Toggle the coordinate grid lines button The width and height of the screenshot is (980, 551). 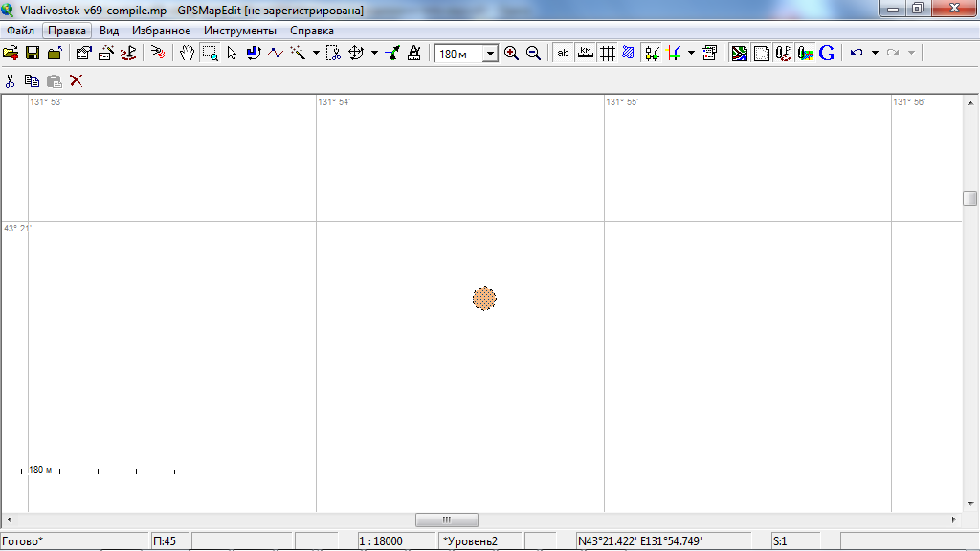[607, 54]
